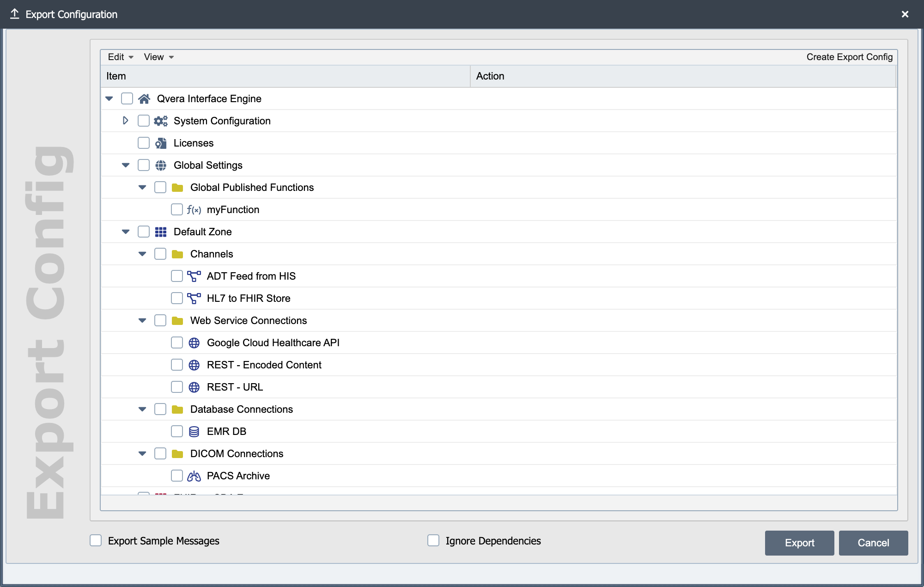Select the Default Zone grid icon
924x587 pixels.
(x=161, y=232)
